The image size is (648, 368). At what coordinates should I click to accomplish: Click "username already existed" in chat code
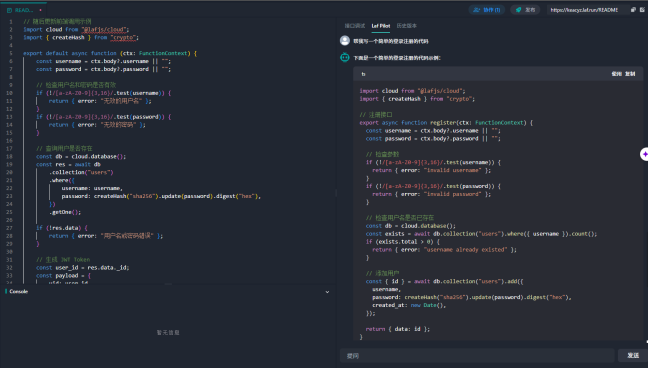(x=465, y=250)
